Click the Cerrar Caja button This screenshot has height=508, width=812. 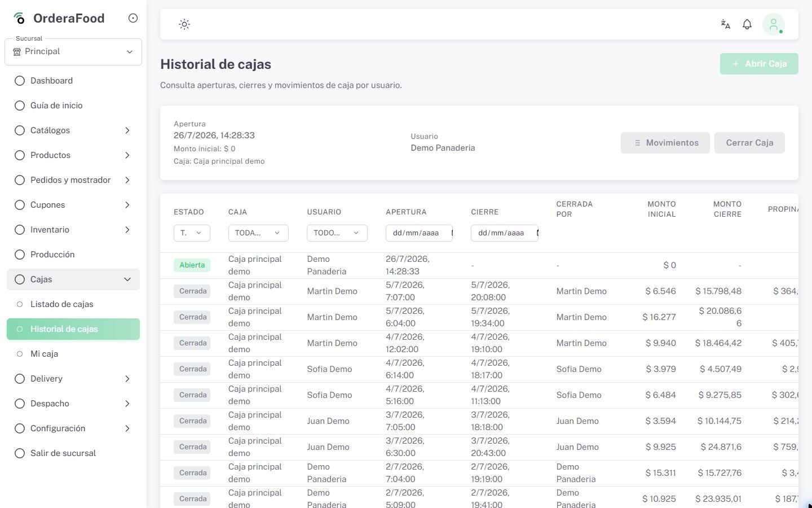(749, 143)
